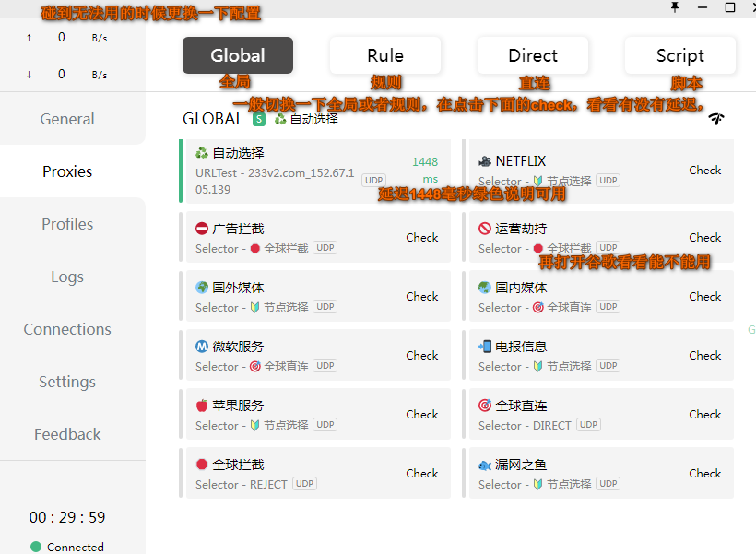Viewport: 756px width, 554px height.
Task: Click Check on the 运营劫持 card
Action: pos(705,237)
